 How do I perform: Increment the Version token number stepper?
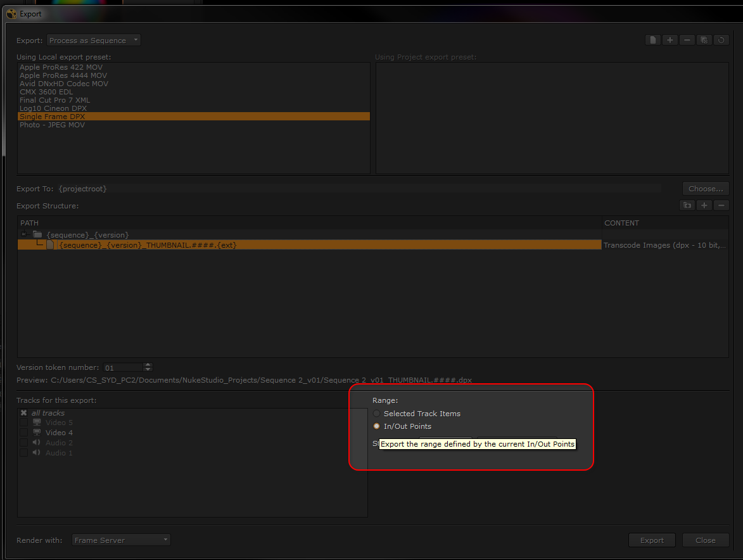point(148,365)
